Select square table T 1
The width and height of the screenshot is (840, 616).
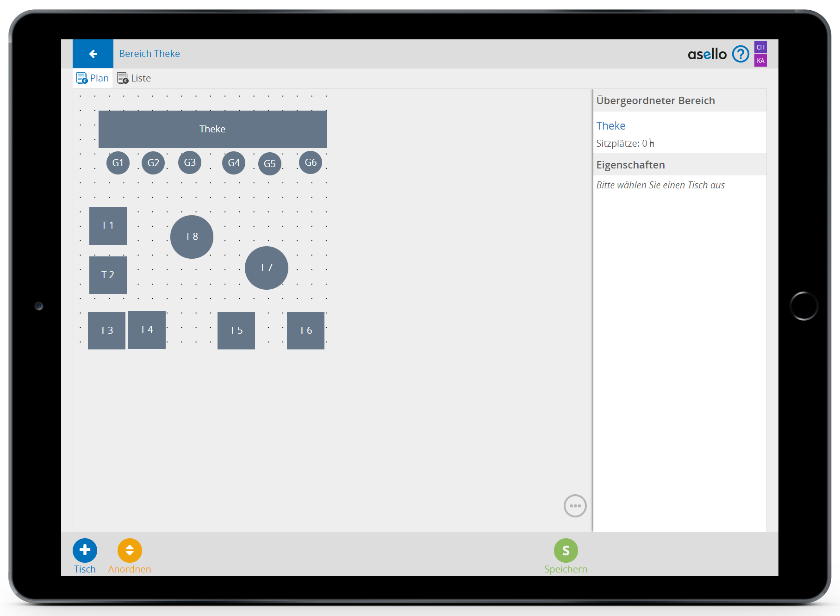[x=108, y=225]
